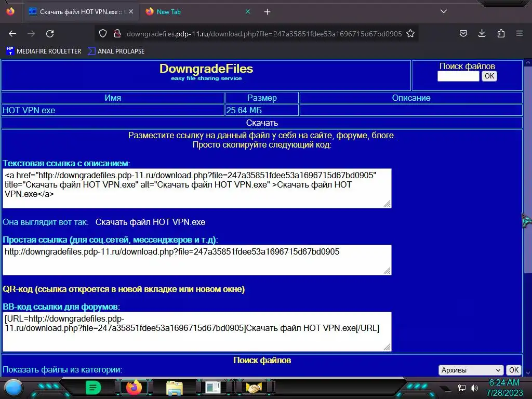532x399 pixels.
Task: Reload the current page
Action: point(50,34)
